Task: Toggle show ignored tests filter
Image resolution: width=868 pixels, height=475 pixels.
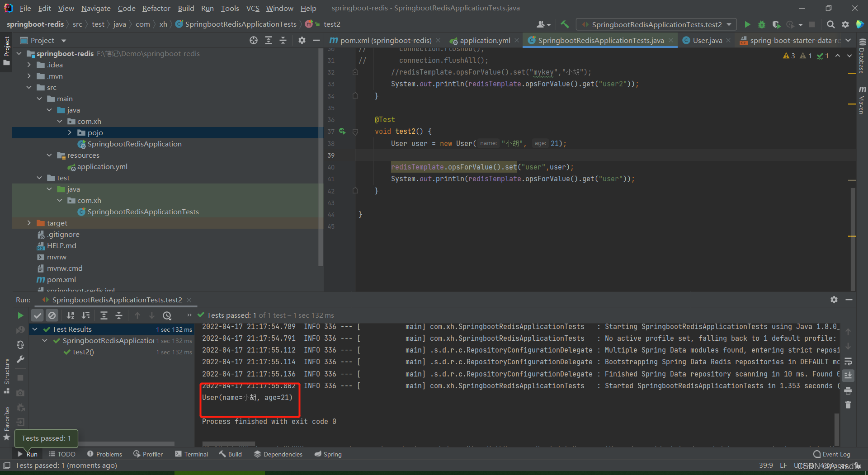Action: pyautogui.click(x=52, y=315)
